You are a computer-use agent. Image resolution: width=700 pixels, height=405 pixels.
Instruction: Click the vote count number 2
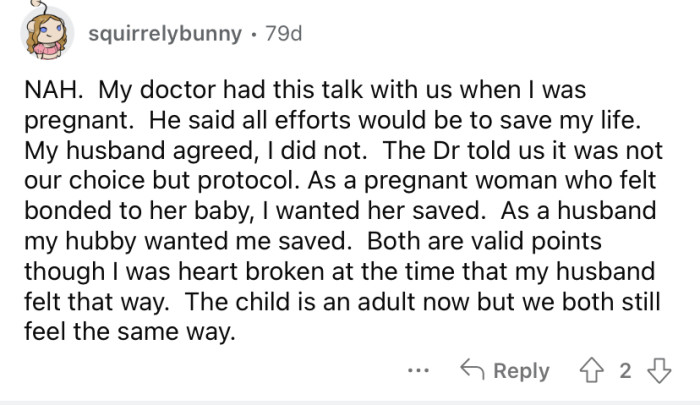point(626,371)
